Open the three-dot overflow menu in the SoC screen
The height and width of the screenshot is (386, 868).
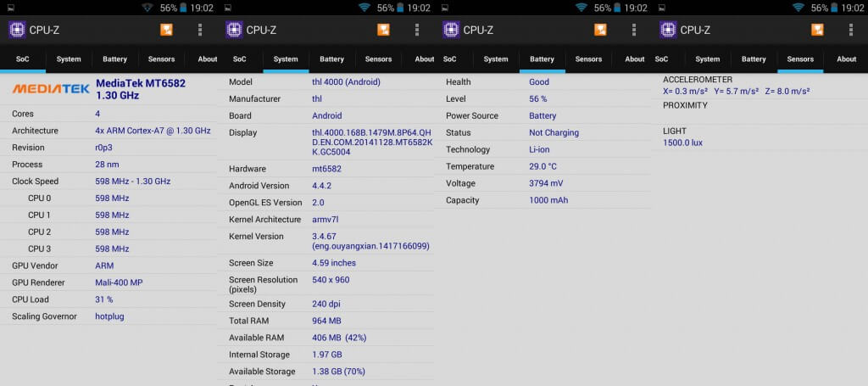[200, 30]
